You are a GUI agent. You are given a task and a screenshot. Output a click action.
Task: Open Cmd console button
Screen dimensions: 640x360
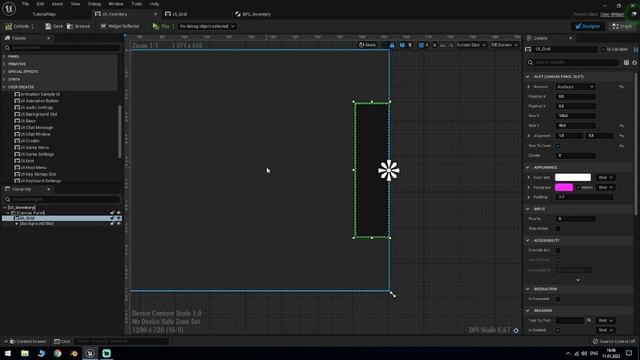coord(62,341)
